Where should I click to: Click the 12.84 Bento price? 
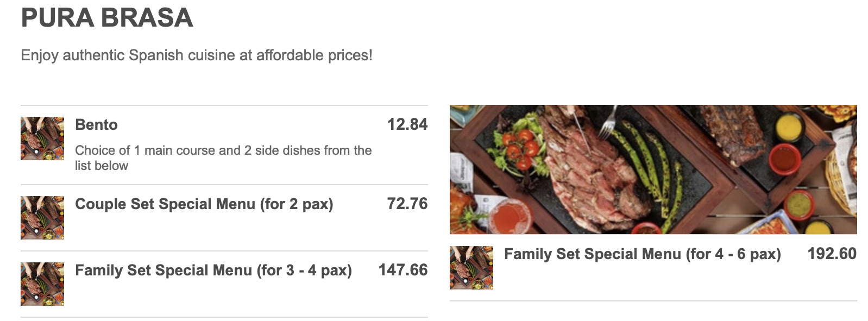tap(407, 124)
